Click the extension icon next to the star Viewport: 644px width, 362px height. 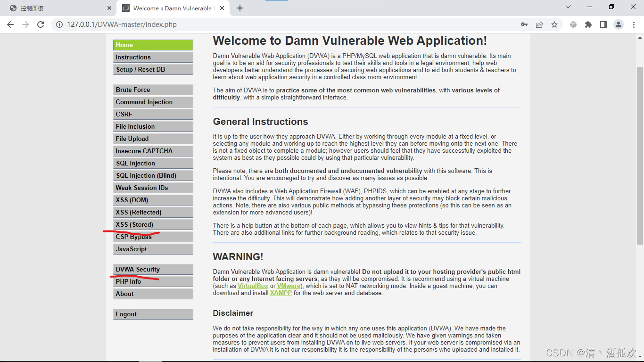pyautogui.click(x=573, y=25)
